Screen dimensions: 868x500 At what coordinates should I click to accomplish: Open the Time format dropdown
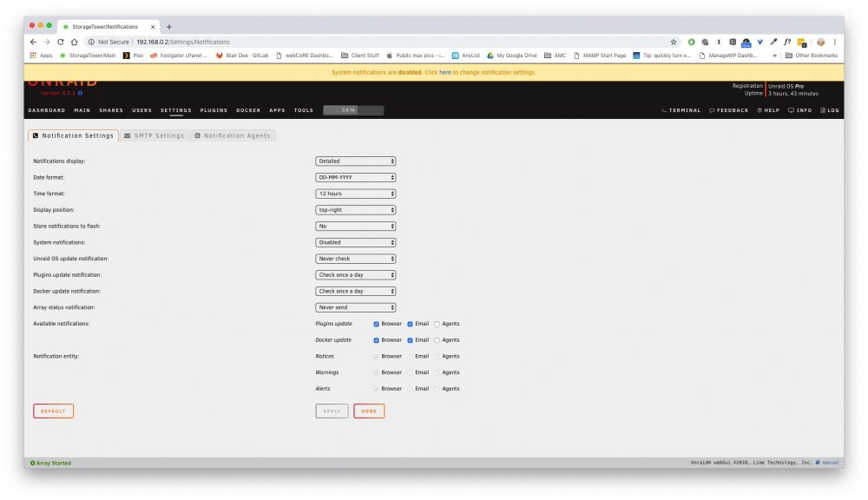coord(355,194)
